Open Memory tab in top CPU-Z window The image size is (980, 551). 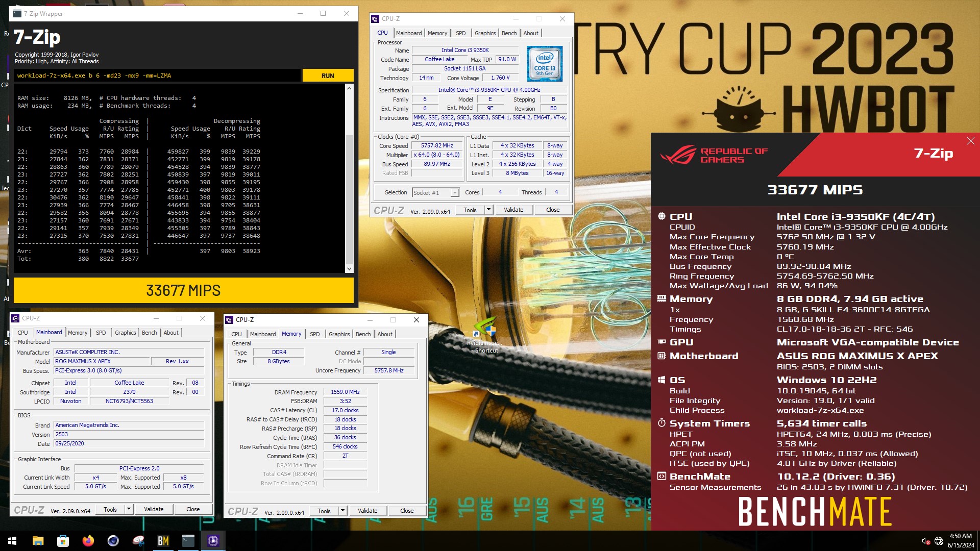click(437, 33)
